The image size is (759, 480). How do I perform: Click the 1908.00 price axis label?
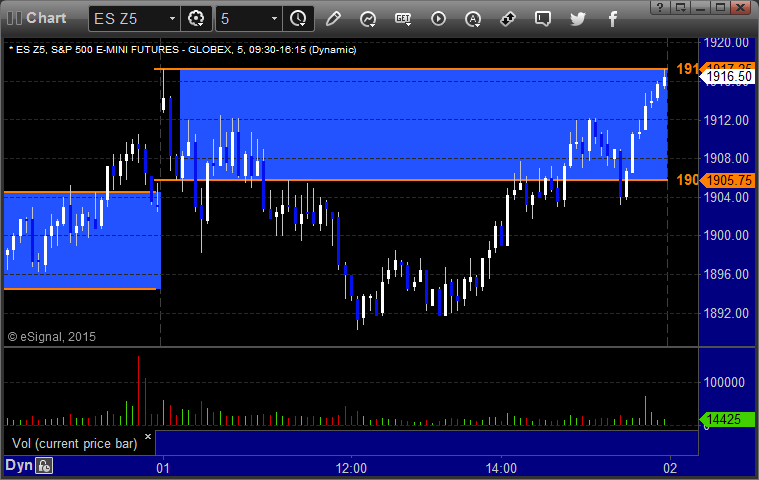726,158
